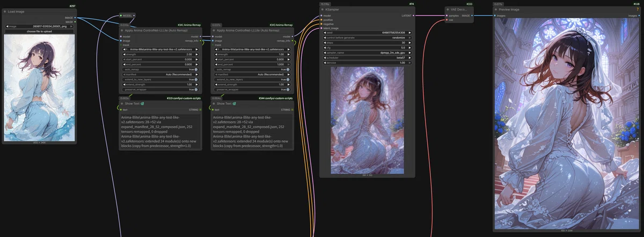Open the control before generate dropdown

[x=367, y=38]
